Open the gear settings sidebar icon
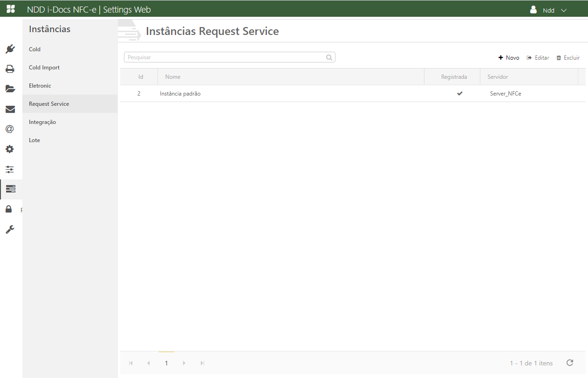 [10, 149]
